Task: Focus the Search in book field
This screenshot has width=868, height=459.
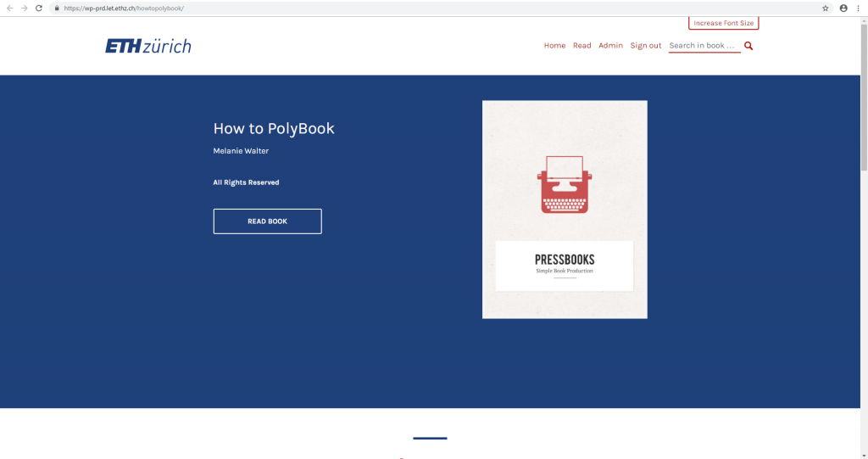Action: pos(704,46)
